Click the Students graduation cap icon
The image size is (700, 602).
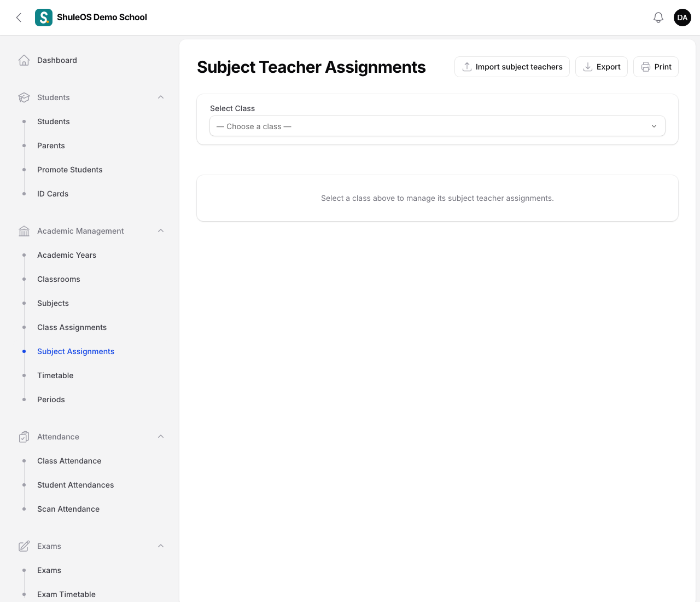click(x=24, y=97)
